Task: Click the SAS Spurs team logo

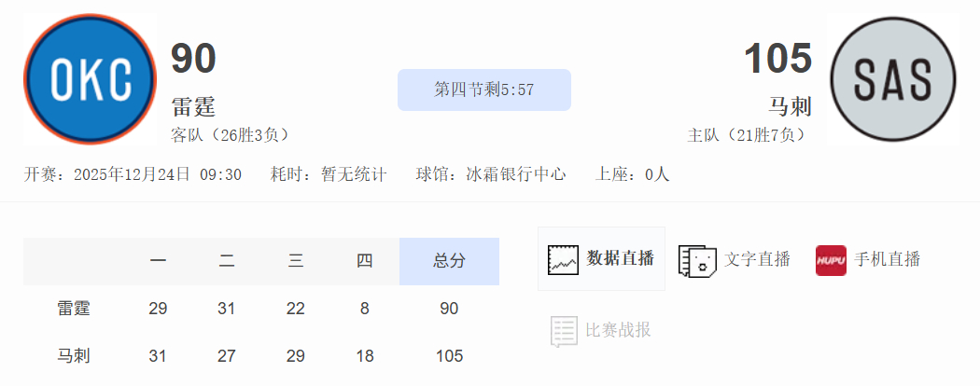Action: tap(893, 79)
